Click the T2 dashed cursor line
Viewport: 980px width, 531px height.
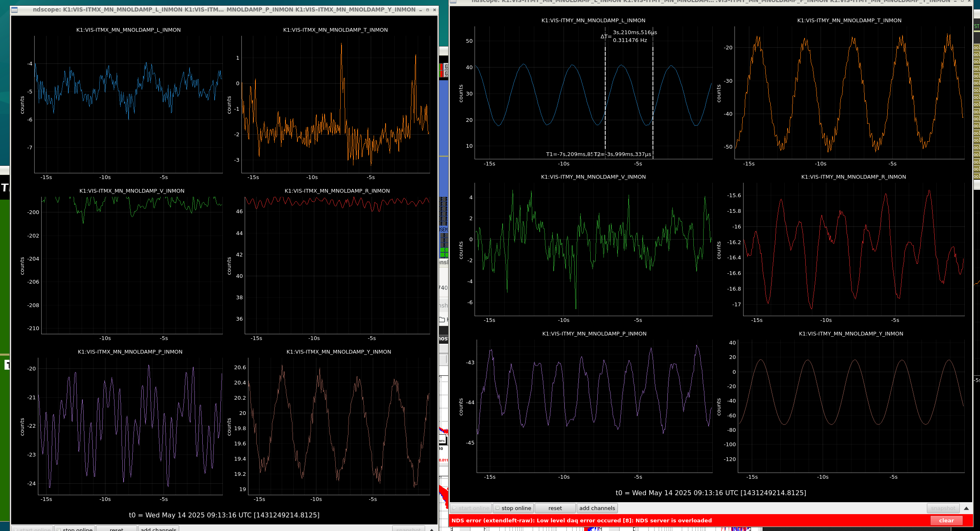click(653, 93)
